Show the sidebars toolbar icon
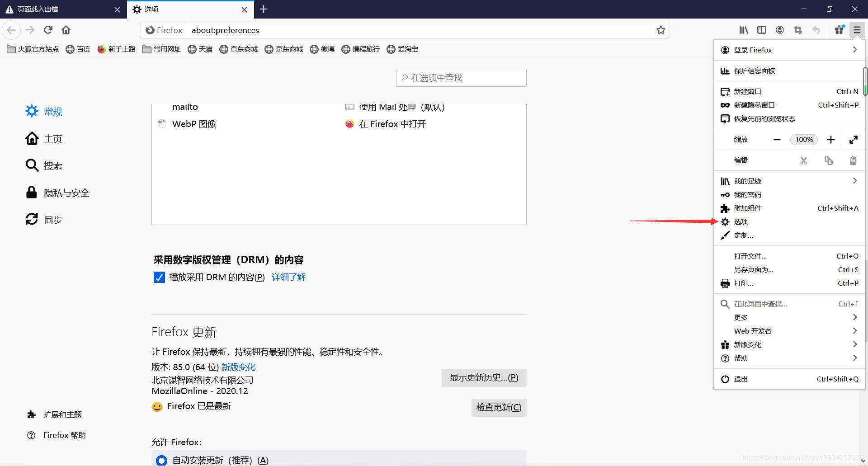Screen dimensions: 868x466 click(762, 30)
